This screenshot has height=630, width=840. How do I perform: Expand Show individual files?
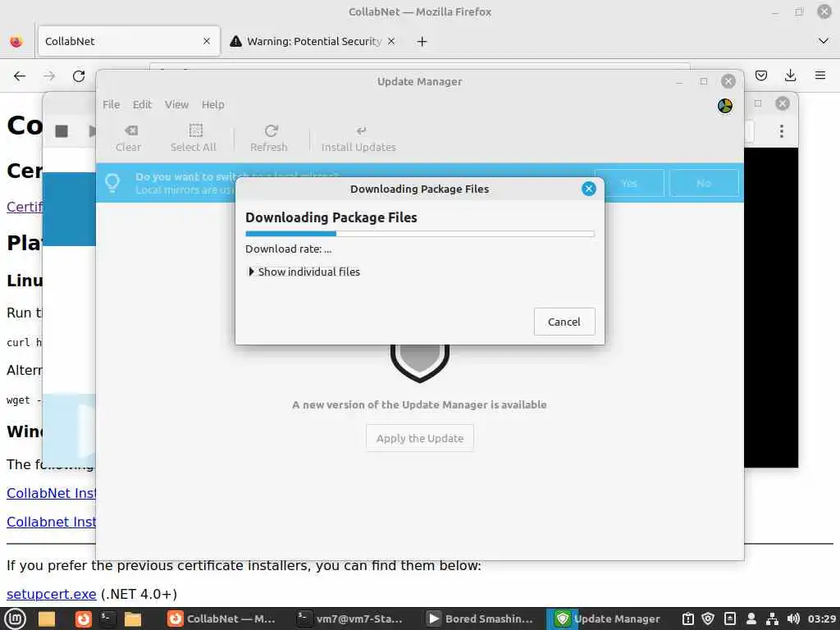[x=304, y=272]
